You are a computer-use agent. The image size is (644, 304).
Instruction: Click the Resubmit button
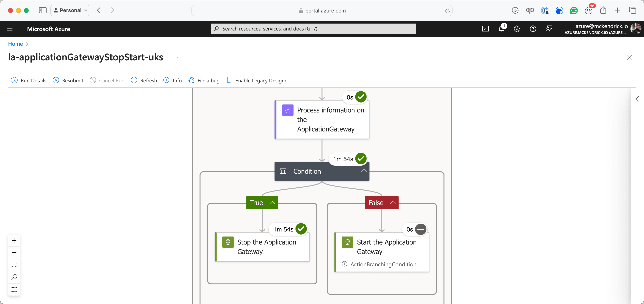tap(68, 80)
